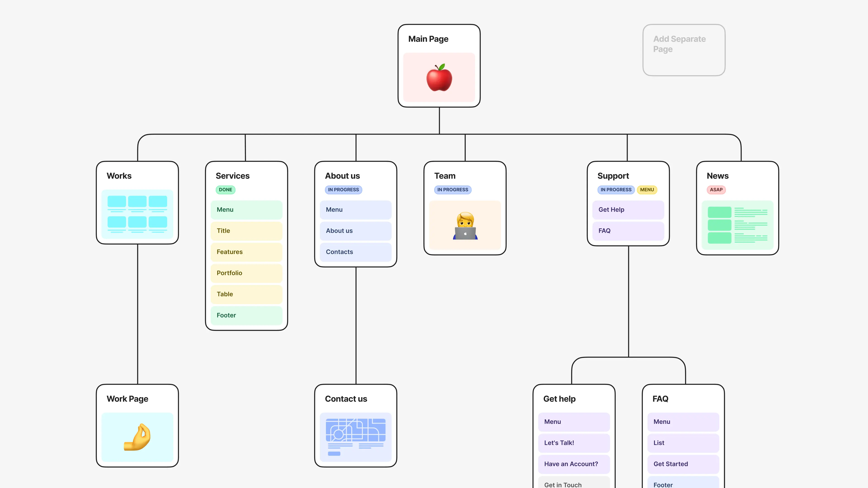Click the green Menu block in Services
The image size is (868, 488).
click(x=246, y=209)
